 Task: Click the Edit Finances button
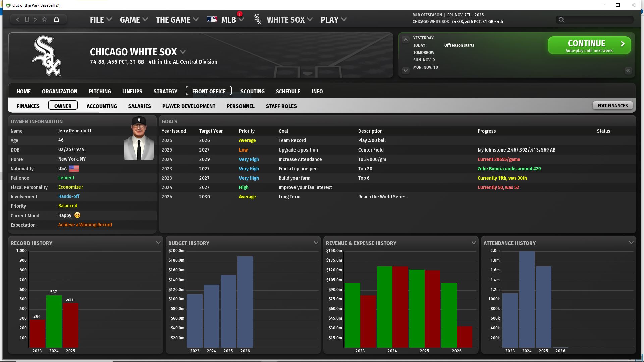[612, 106]
